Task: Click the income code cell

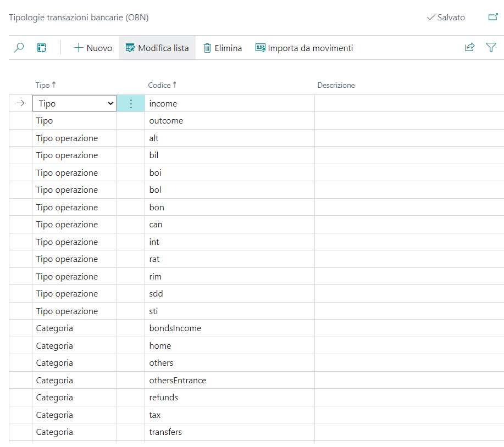Action: 230,103
